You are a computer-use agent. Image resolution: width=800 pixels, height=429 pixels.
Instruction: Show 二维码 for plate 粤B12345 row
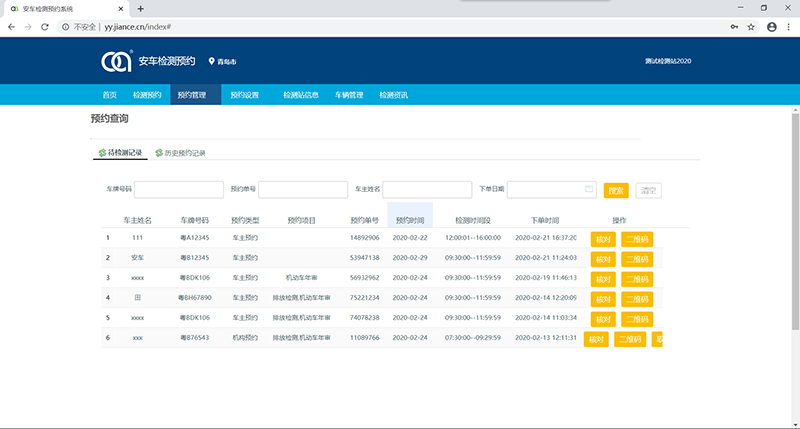(x=637, y=259)
